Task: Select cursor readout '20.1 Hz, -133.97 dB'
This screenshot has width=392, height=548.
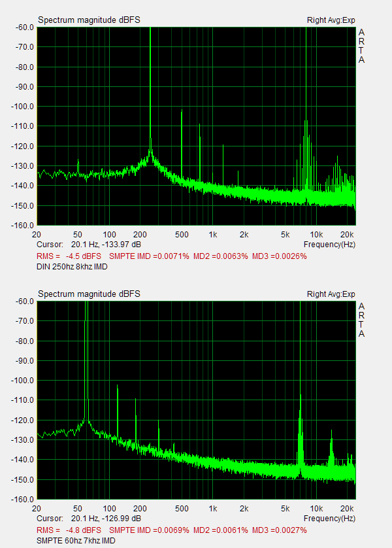Action: 106,245
